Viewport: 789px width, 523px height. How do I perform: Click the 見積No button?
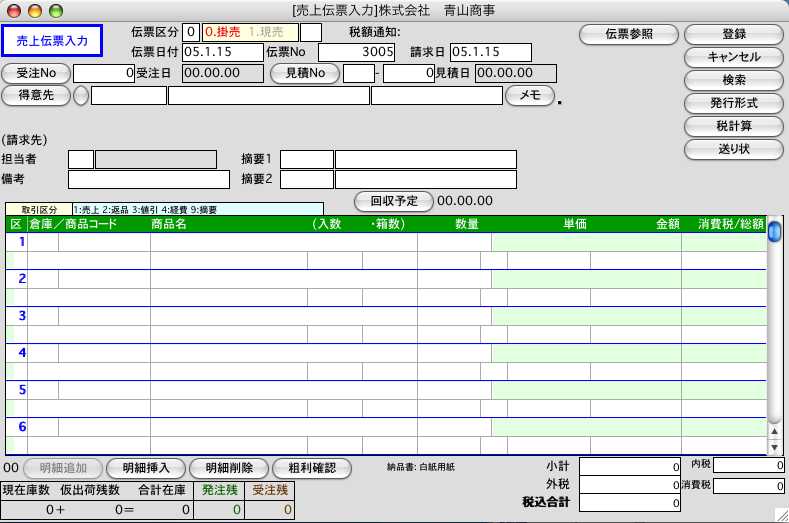(305, 73)
